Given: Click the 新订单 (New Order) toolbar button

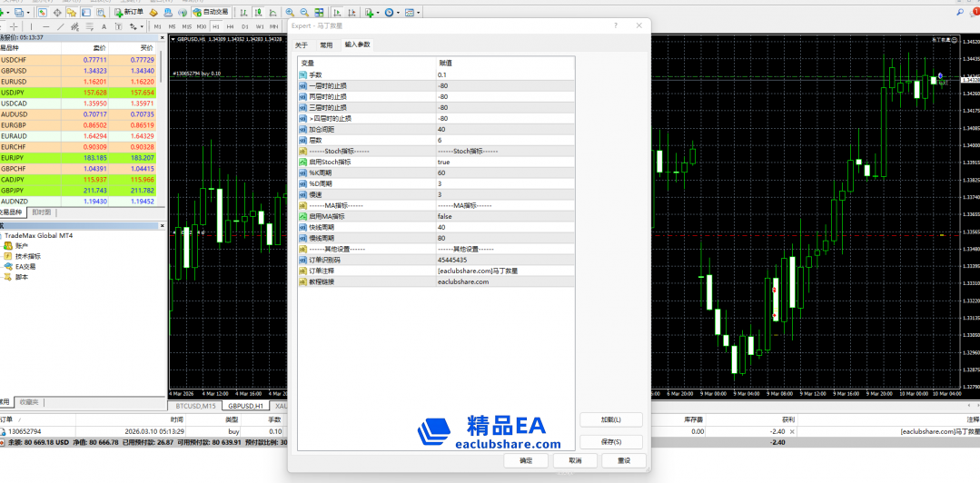Looking at the screenshot, I should point(128,13).
